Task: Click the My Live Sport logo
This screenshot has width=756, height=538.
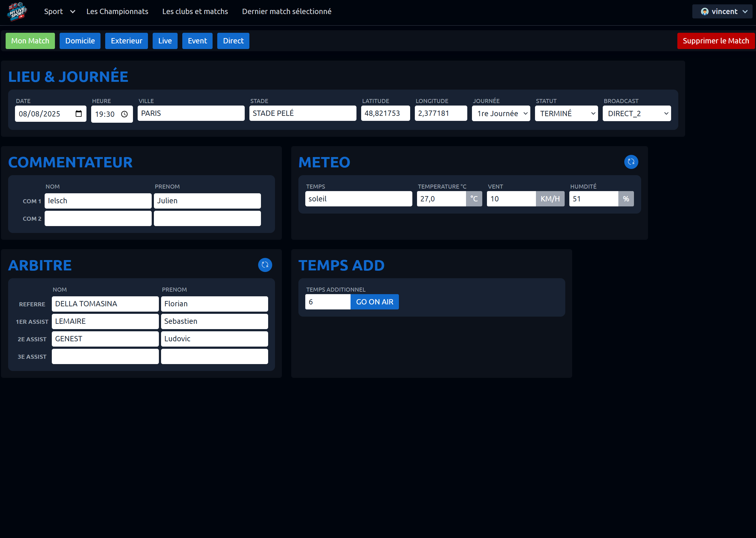Action: tap(17, 12)
